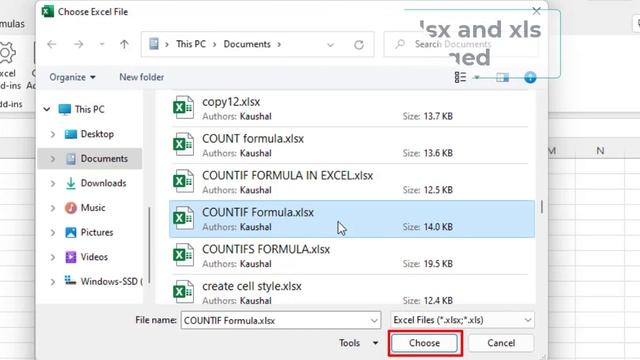Click the icon of create cell style.xlsx
The height and width of the screenshot is (360, 640).
click(183, 291)
